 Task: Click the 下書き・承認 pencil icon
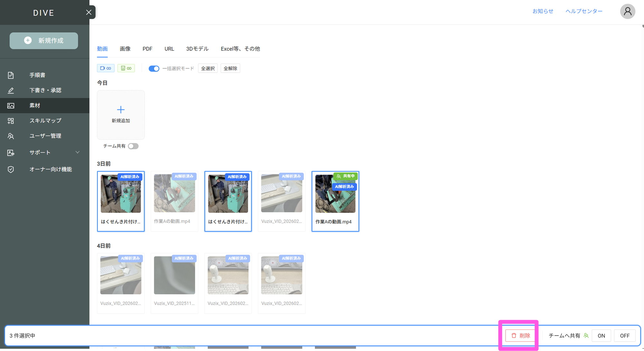click(11, 90)
